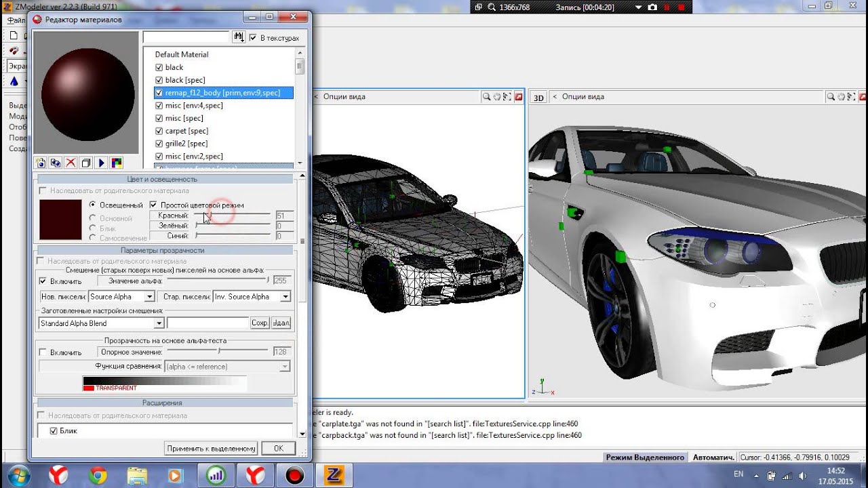Uncheck the 'grille2 [spec]' material checkbox
This screenshot has width=868, height=488.
coord(159,144)
